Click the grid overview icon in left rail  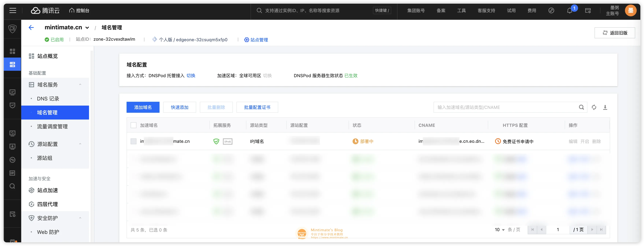click(12, 51)
